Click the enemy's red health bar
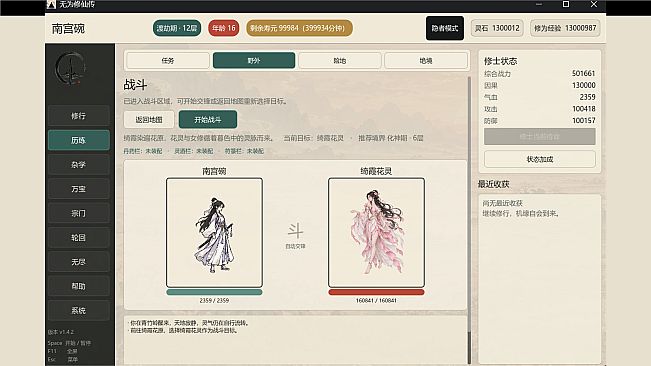Screen dimensions: 651x366 [376, 292]
